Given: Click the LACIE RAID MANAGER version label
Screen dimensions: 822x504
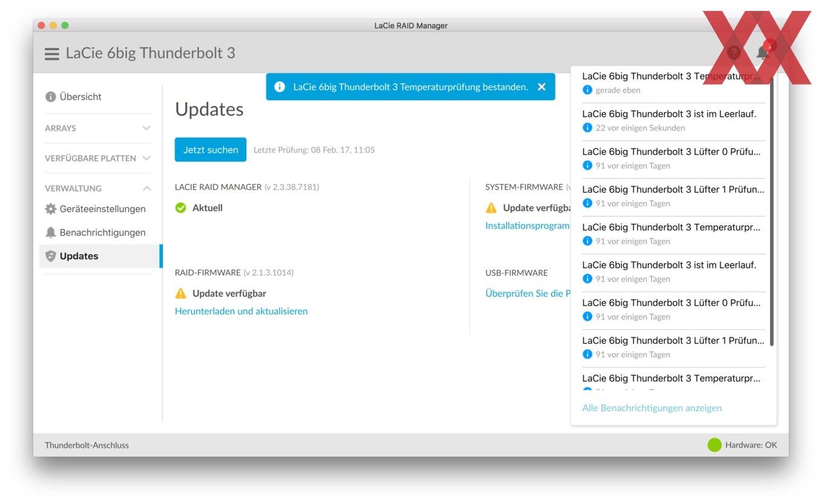Looking at the screenshot, I should pos(247,187).
